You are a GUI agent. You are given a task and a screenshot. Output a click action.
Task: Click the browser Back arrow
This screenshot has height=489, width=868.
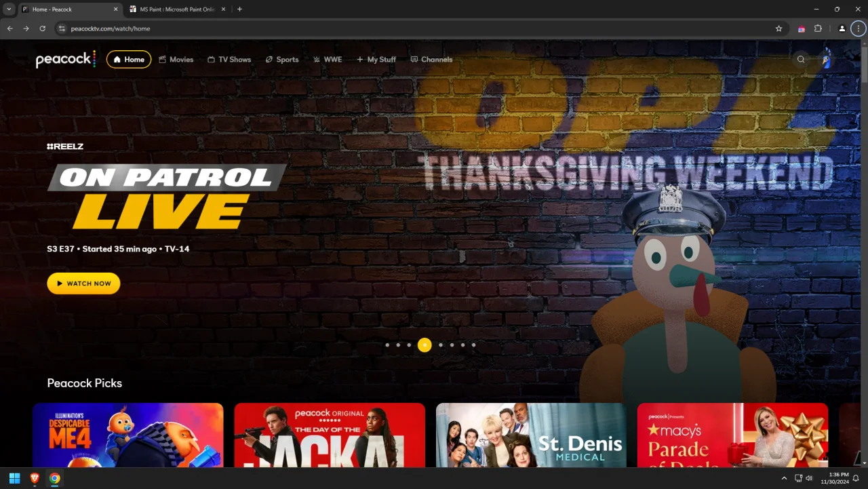(9, 28)
